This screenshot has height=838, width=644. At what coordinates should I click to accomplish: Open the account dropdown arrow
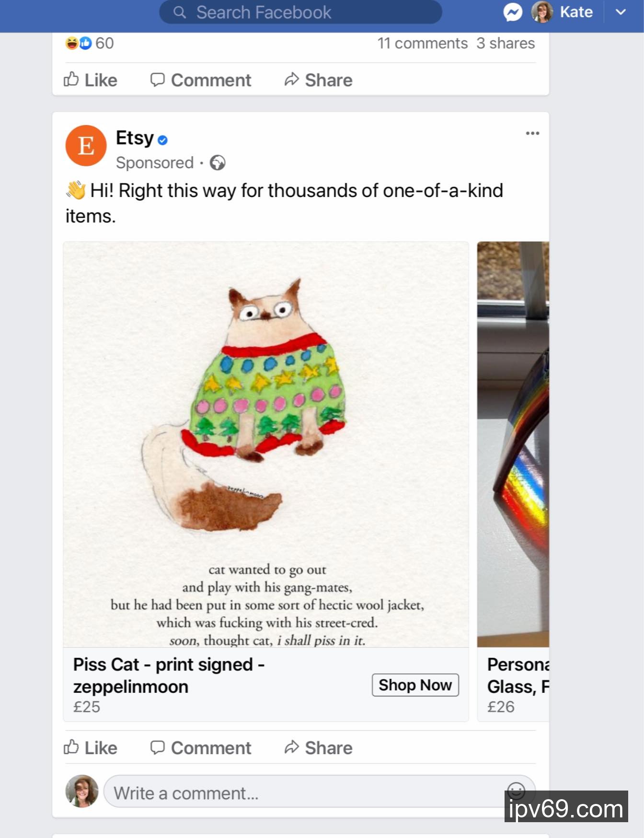click(x=621, y=12)
